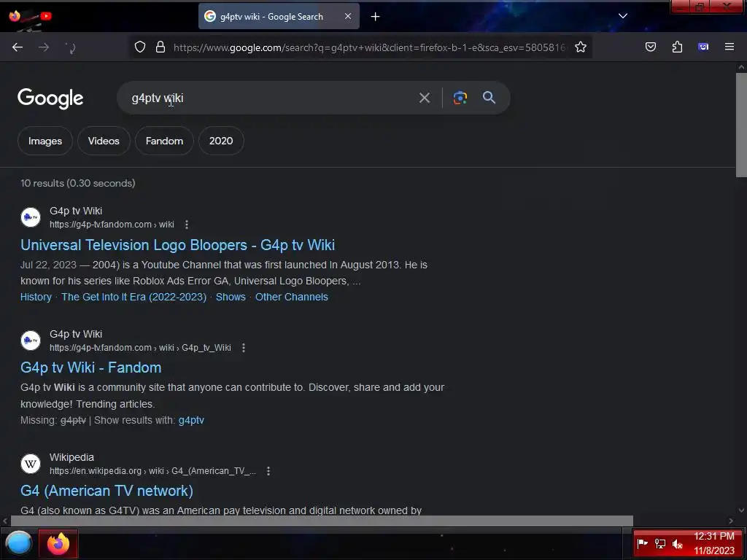Click the muted volume tray icon

pos(677,543)
